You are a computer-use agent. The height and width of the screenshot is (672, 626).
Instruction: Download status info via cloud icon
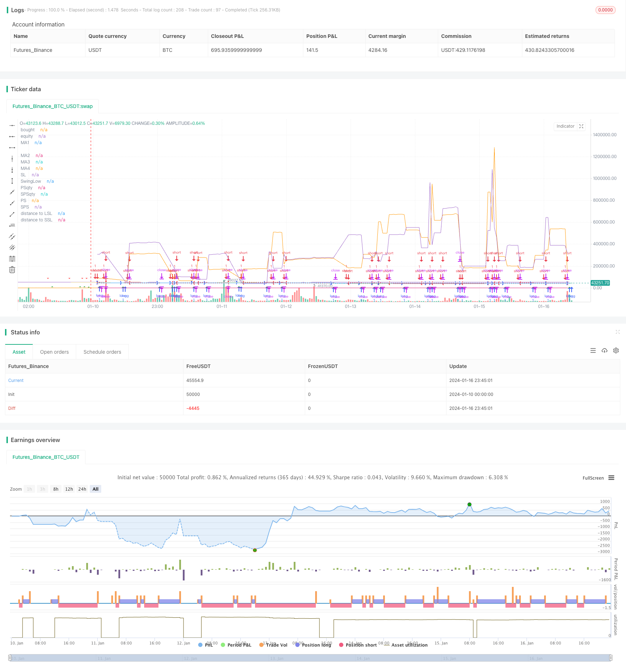click(605, 350)
